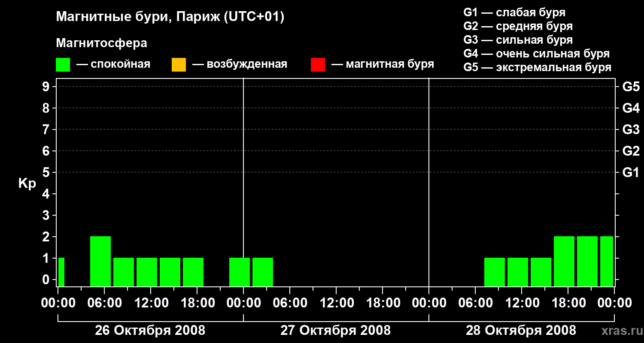
Task: Click the 'G3 — сильная буря' description line
Action: pos(518,40)
